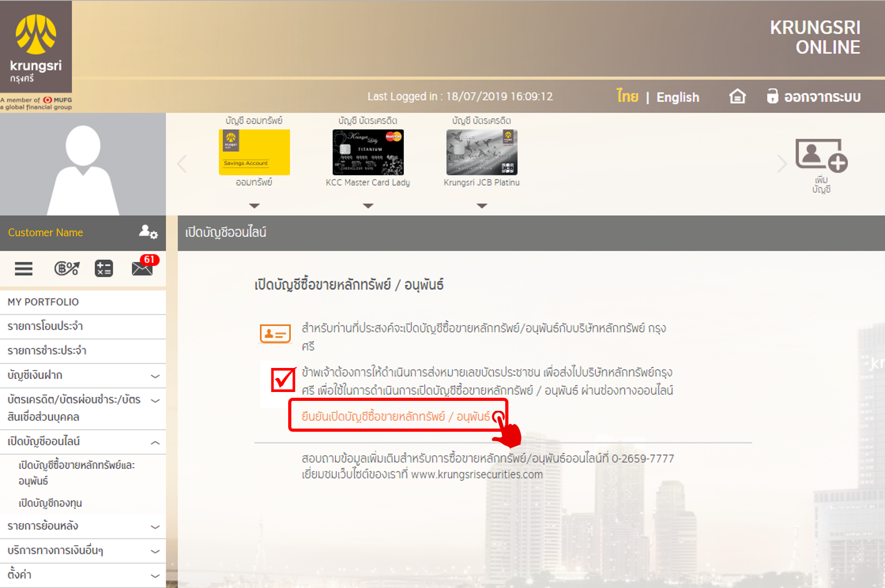
Task: Select the KCC Master Card Lady card
Action: pos(368,152)
